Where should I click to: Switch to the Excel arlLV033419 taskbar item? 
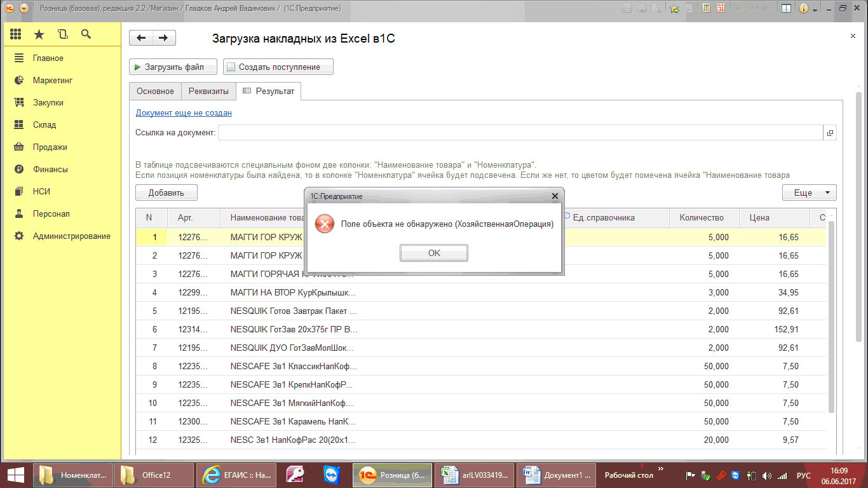(x=475, y=475)
